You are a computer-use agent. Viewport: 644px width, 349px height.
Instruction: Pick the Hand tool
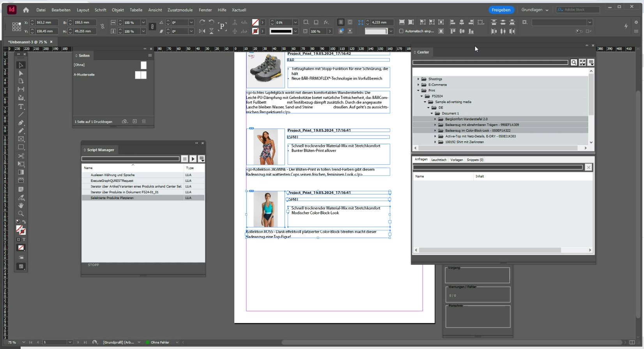pos(21,205)
